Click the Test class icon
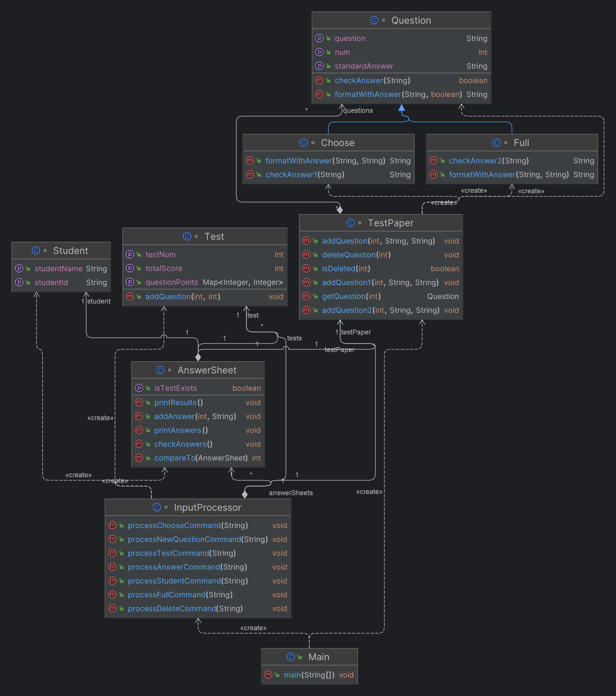This screenshot has width=616, height=696. (187, 236)
